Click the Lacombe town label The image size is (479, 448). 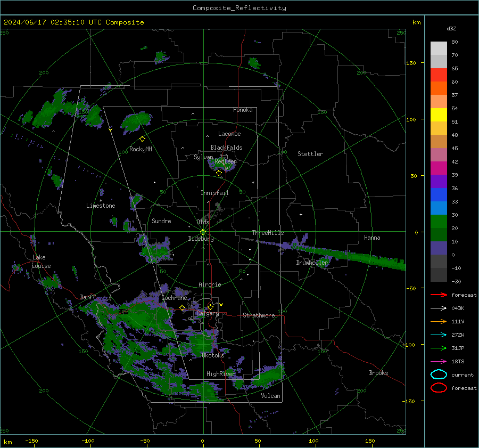click(x=229, y=134)
